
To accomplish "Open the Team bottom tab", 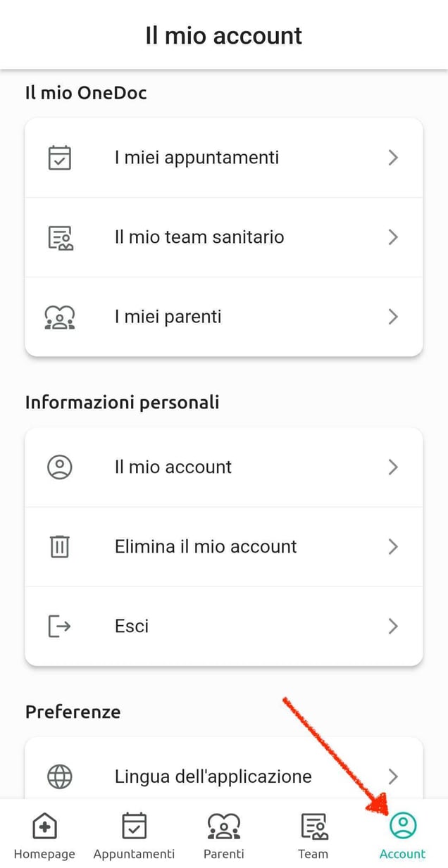I will tap(313, 836).
